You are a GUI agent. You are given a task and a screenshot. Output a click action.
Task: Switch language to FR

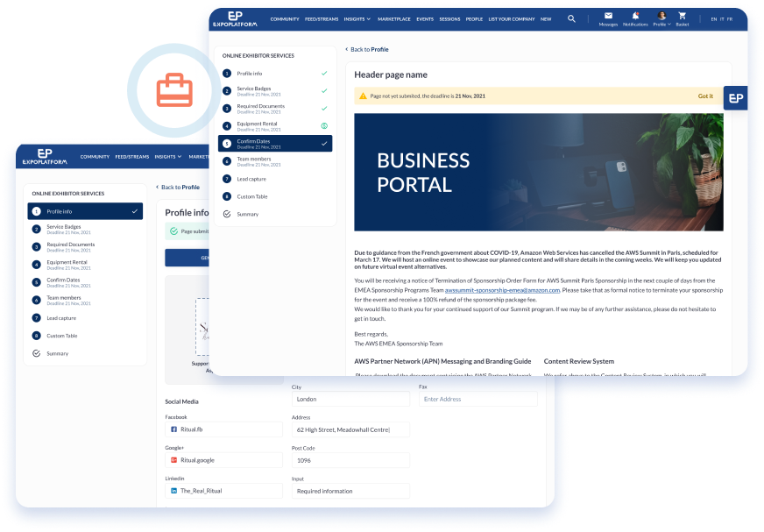pyautogui.click(x=730, y=19)
